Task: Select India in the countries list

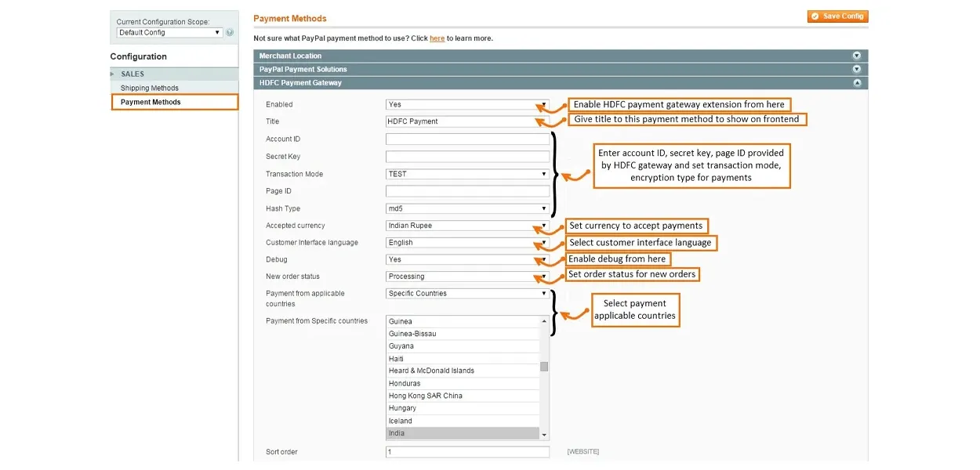Action: (463, 433)
